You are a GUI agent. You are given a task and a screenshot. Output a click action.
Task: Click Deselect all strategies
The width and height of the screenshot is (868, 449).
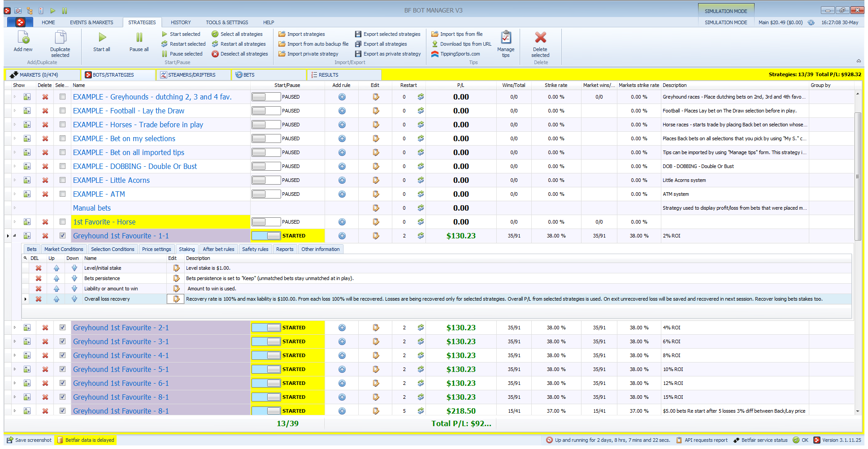coord(240,54)
